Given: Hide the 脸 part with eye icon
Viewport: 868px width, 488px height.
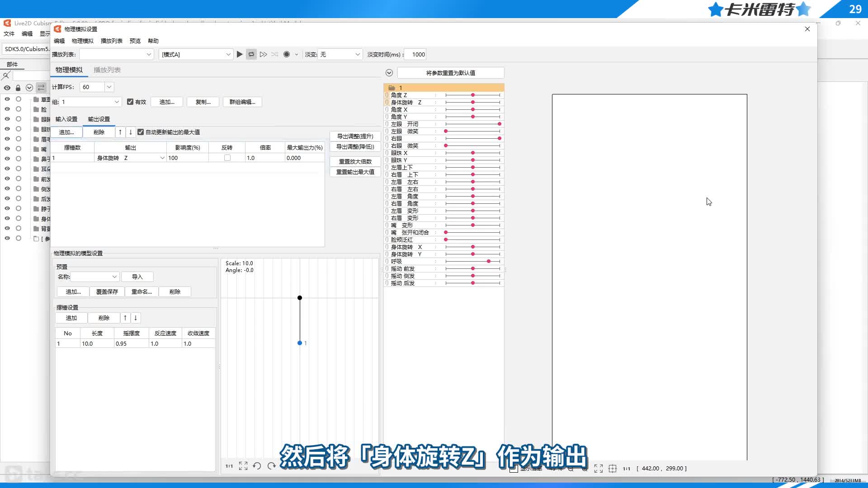Looking at the screenshot, I should [7, 109].
